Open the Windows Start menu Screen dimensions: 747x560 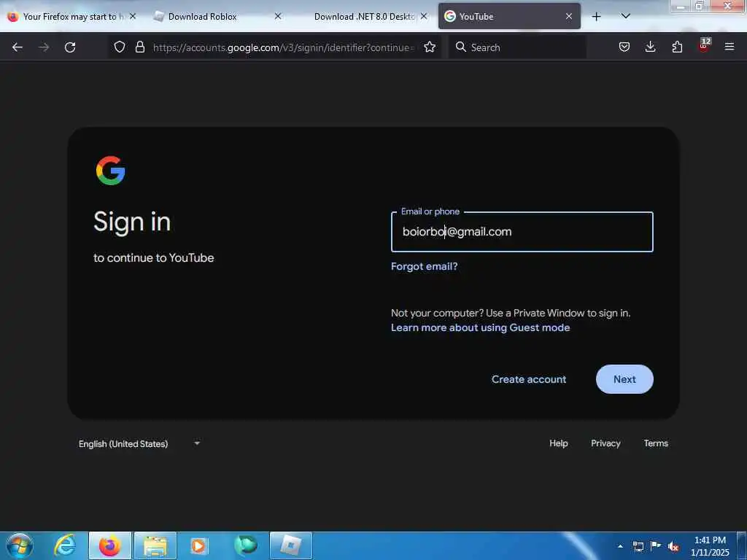20,545
